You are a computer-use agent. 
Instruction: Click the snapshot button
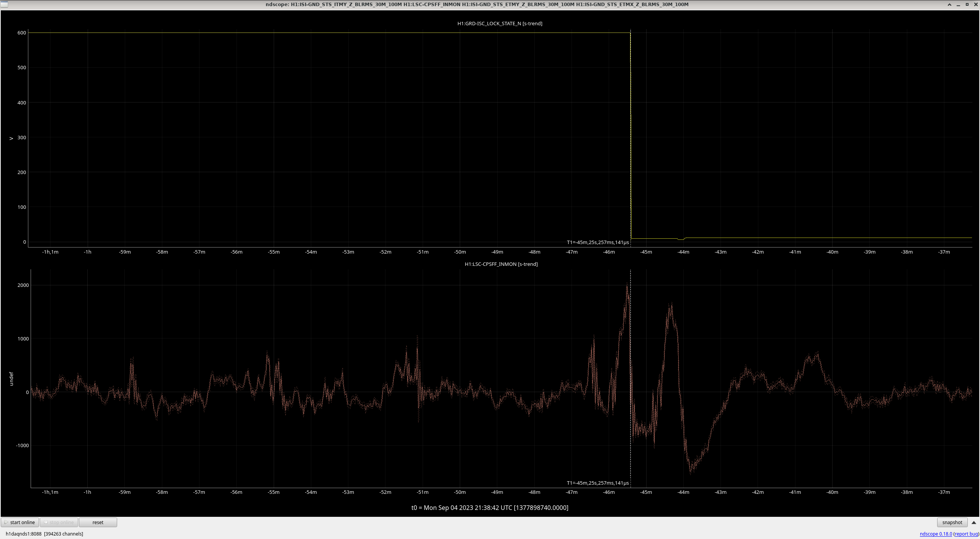[x=952, y=522]
